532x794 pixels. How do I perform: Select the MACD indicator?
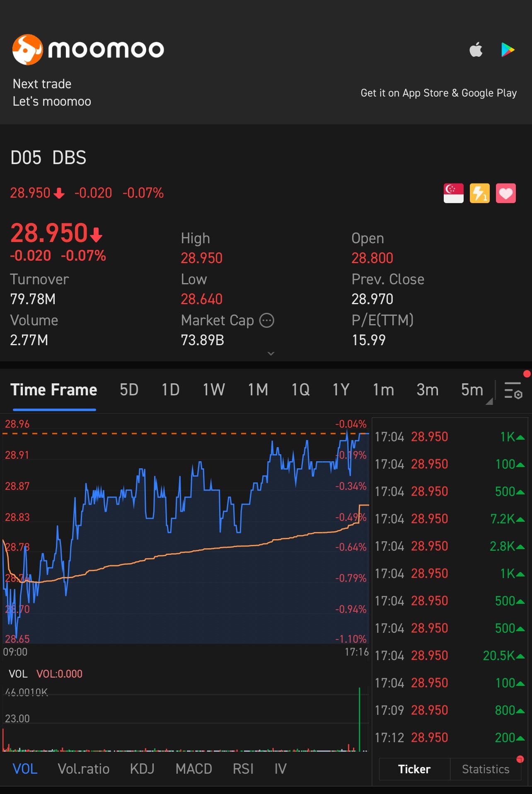click(194, 769)
